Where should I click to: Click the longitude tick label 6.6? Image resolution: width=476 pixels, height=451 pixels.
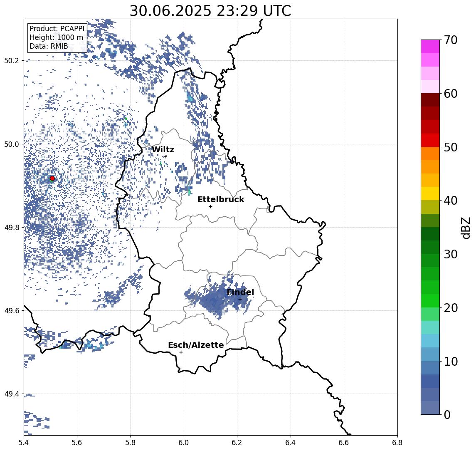pyautogui.click(x=344, y=443)
